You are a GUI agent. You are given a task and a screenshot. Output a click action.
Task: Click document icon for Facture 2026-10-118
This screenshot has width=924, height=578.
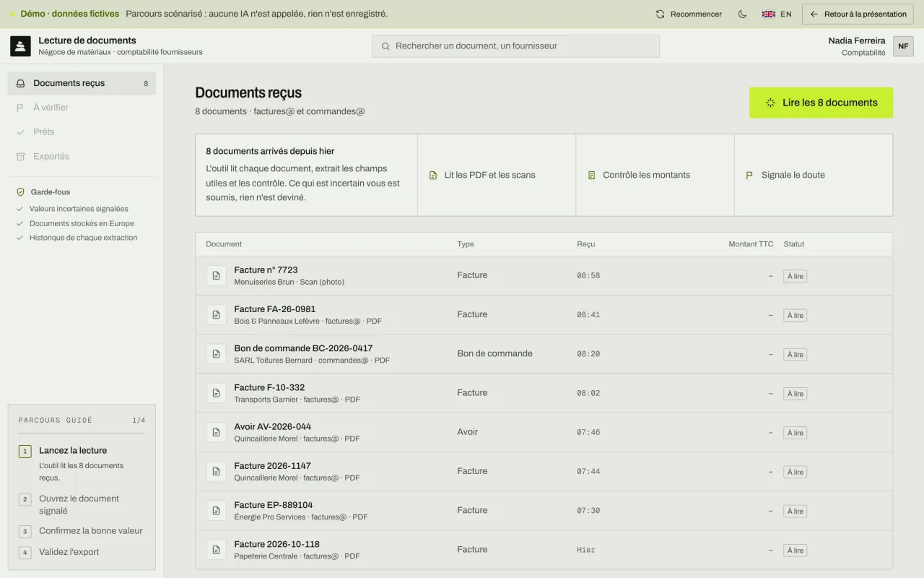click(x=216, y=550)
